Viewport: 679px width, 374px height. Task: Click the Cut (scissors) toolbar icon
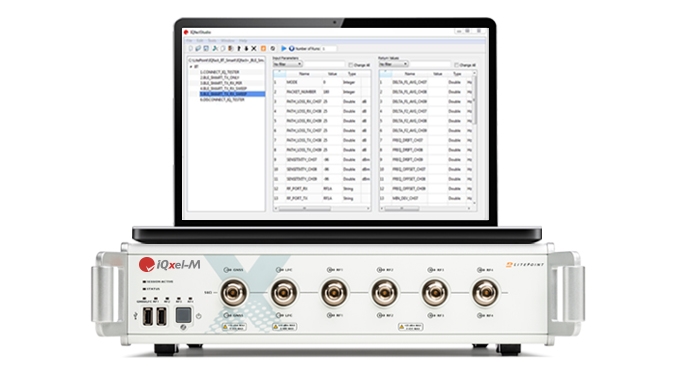pyautogui.click(x=215, y=48)
